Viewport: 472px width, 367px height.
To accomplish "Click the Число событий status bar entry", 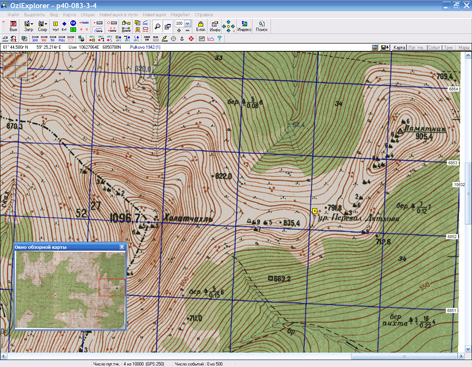I will [x=198, y=364].
